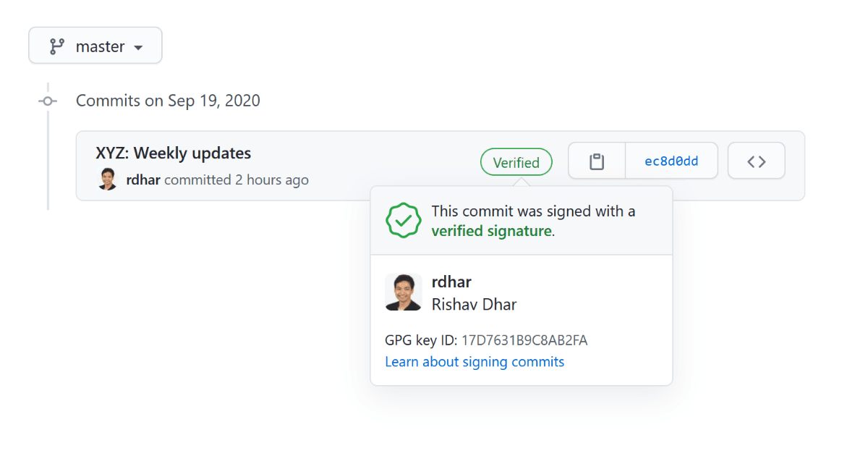This screenshot has height=456, width=868.
Task: Open the master branch selector
Action: tap(95, 46)
